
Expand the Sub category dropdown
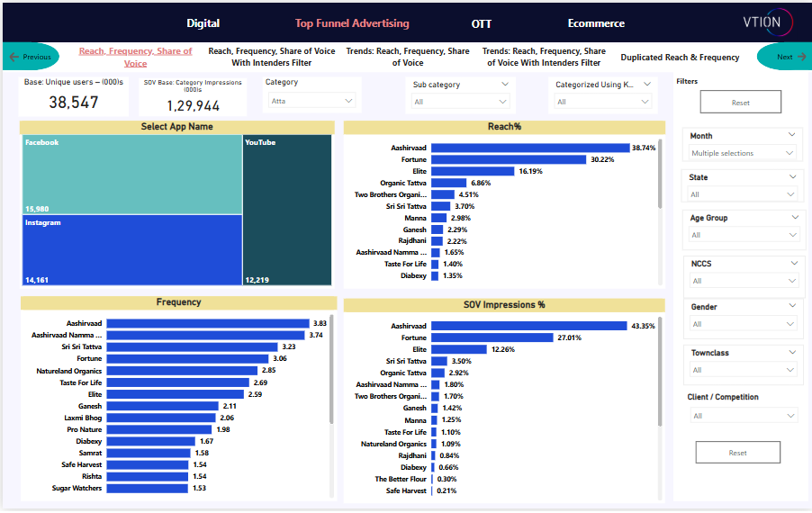click(x=460, y=102)
